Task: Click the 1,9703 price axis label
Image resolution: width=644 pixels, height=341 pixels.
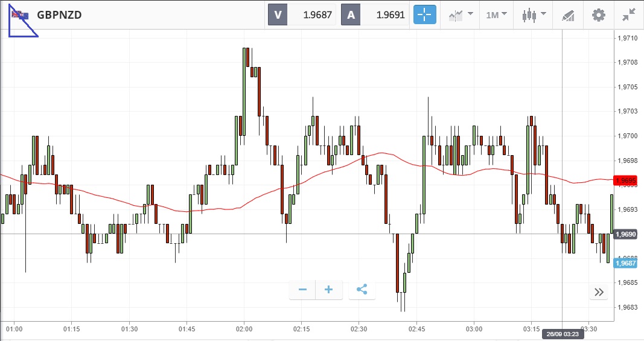Action: tap(628, 111)
